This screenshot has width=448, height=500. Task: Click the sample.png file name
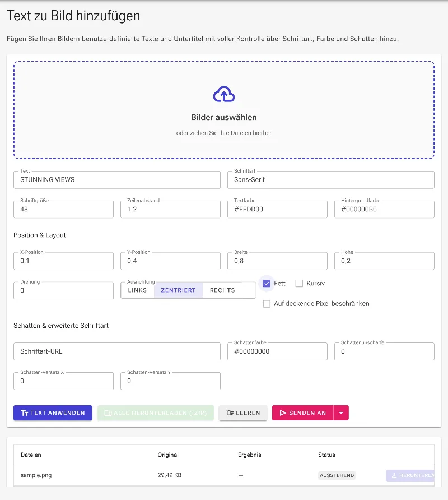pyautogui.click(x=36, y=475)
